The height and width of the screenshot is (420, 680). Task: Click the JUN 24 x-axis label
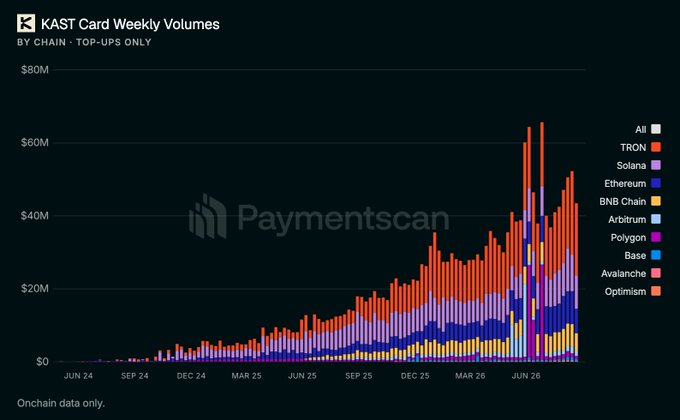point(78,376)
